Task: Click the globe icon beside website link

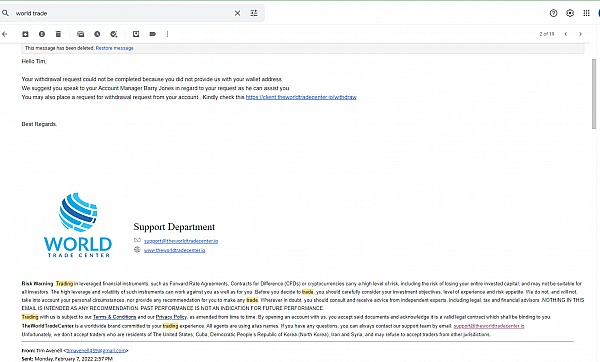Action: [137, 249]
